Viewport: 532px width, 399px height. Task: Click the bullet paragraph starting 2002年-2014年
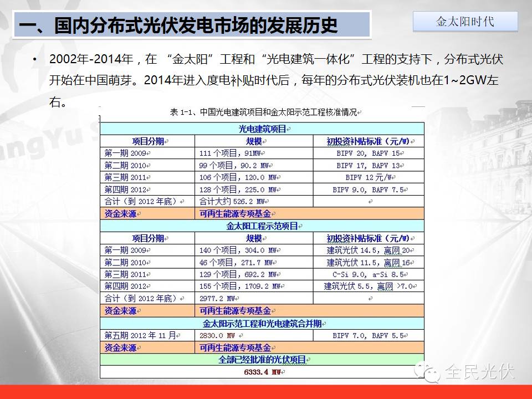coord(276,80)
